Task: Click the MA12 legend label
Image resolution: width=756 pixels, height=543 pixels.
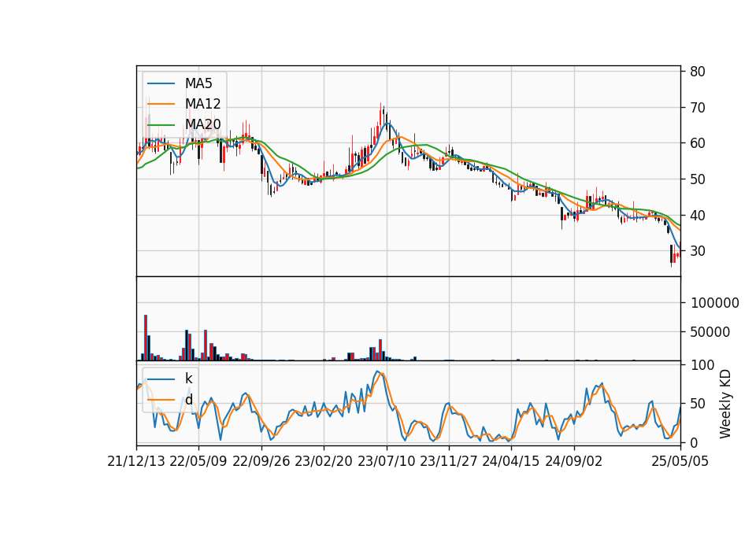Action: click(x=202, y=104)
